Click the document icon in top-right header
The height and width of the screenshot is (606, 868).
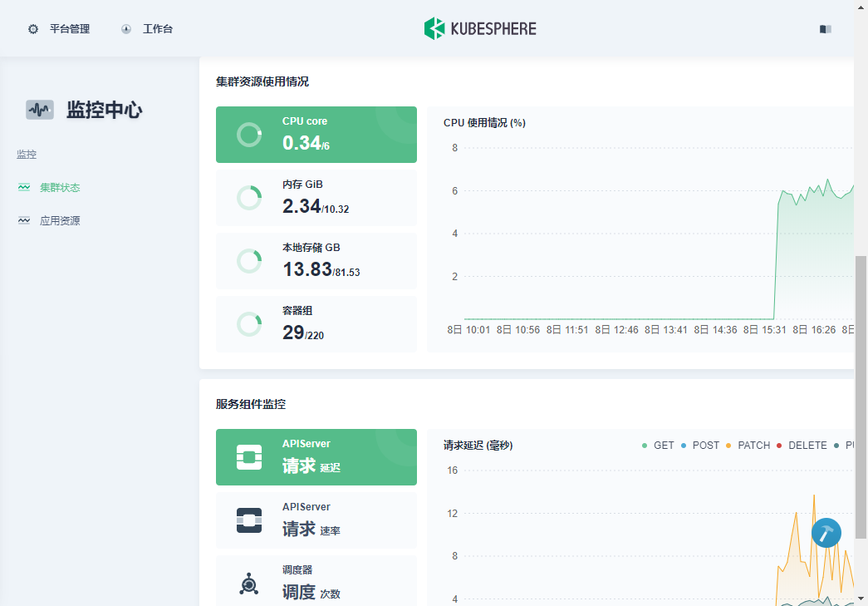[826, 29]
